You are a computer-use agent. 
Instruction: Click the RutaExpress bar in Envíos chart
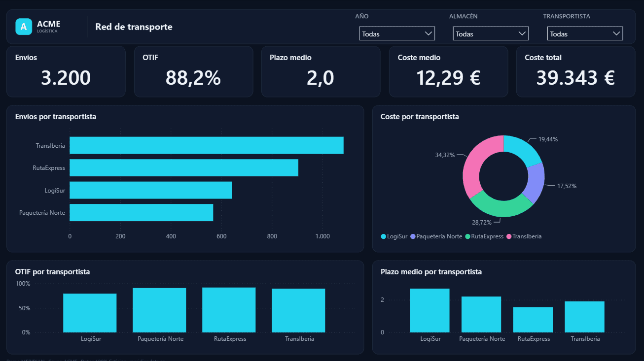(x=184, y=168)
